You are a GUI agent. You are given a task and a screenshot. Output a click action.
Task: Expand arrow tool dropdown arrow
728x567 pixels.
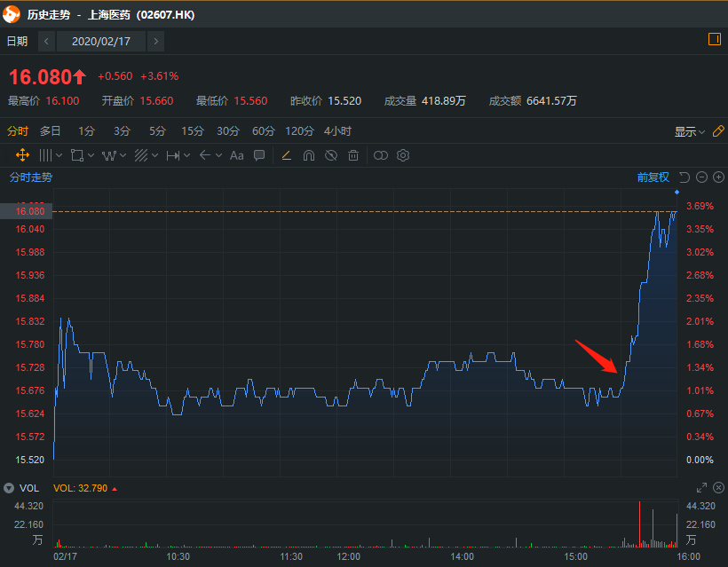point(218,155)
